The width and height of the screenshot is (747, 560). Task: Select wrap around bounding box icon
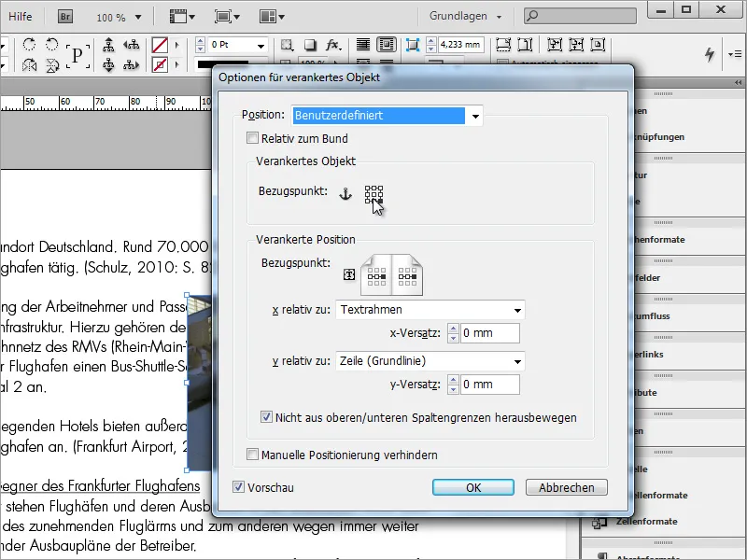click(x=387, y=45)
